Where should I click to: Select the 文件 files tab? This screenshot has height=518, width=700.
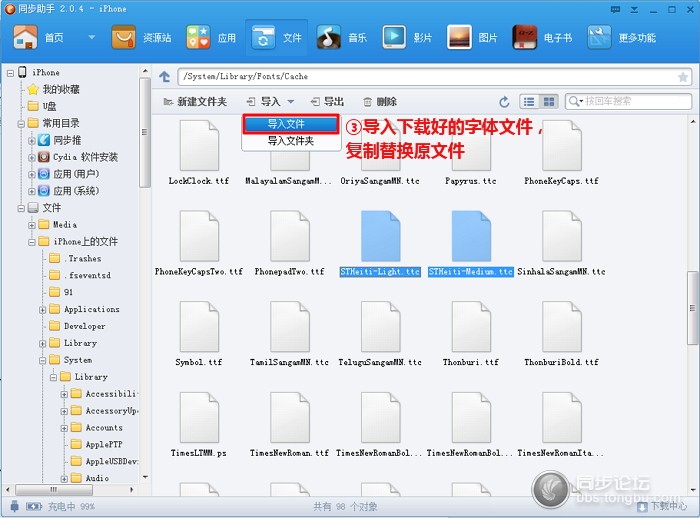click(x=276, y=38)
